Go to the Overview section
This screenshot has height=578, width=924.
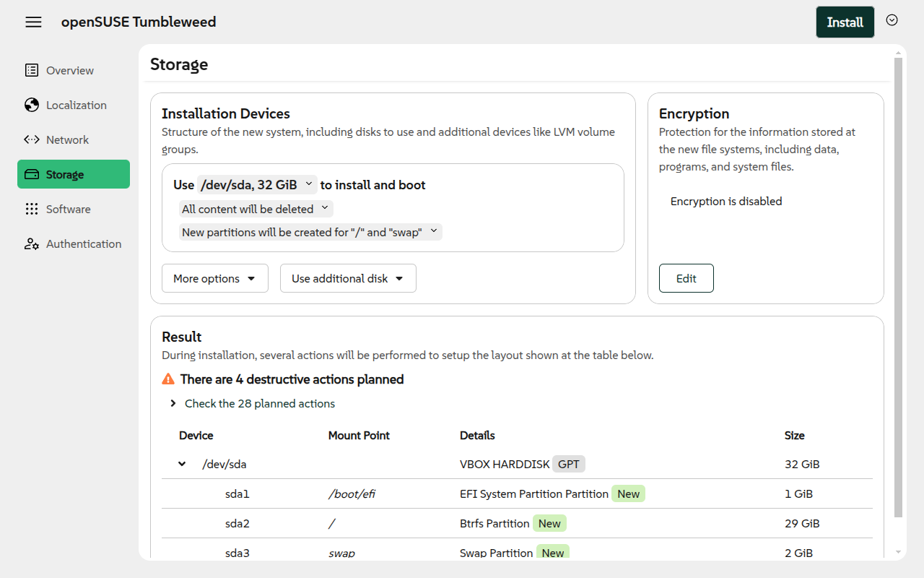(x=74, y=70)
